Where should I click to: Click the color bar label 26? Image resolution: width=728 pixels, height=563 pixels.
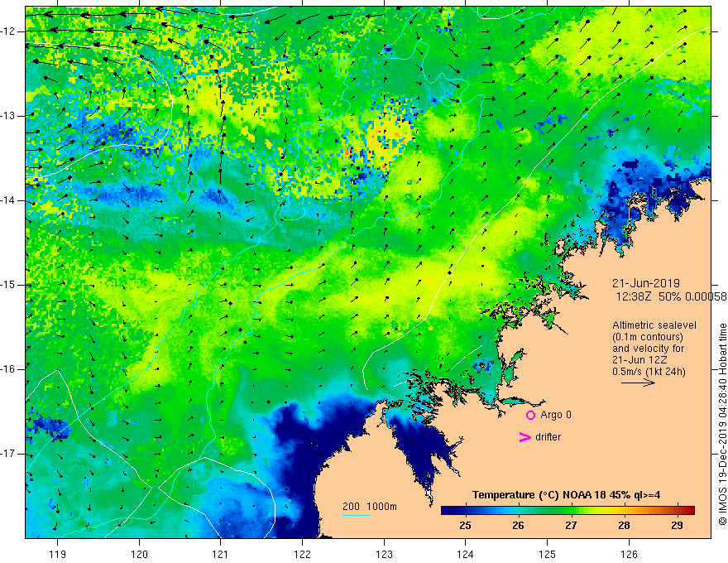pos(518,526)
